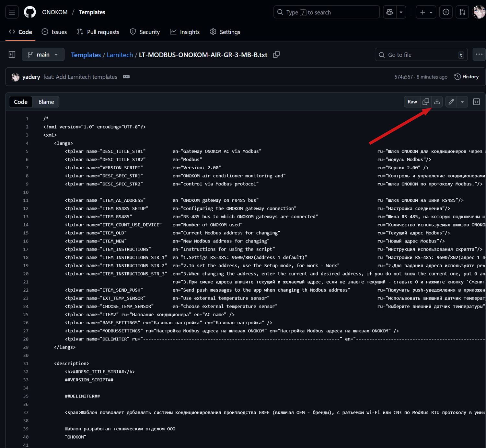Expand the edit file options dropdown
This screenshot has height=448, width=486.
[x=462, y=102]
